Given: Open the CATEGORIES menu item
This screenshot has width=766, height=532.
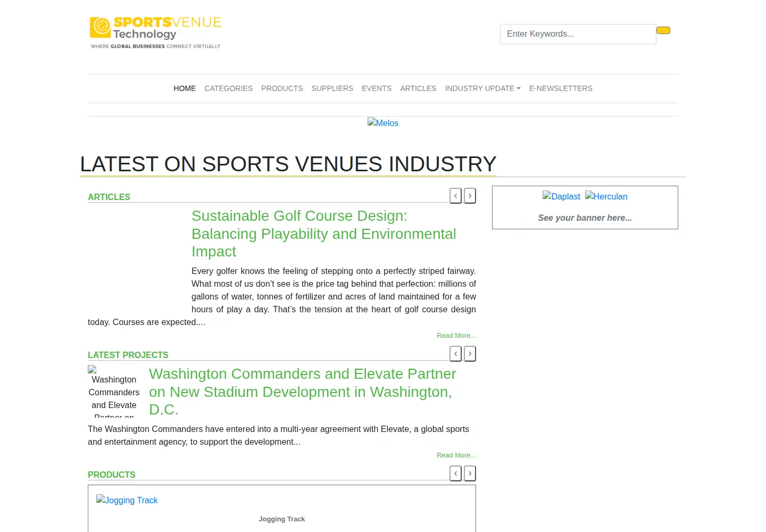Looking at the screenshot, I should coord(228,88).
